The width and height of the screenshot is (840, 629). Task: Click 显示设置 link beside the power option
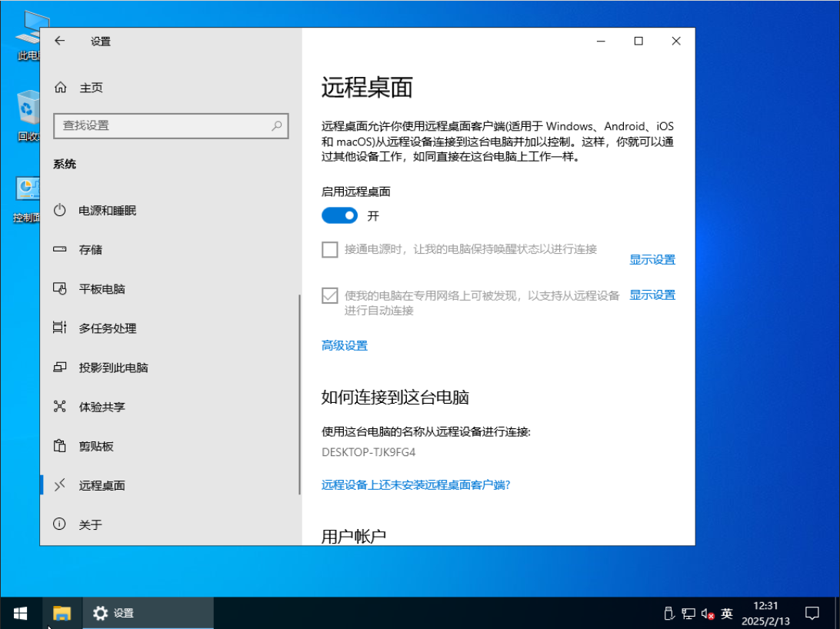[x=652, y=260]
